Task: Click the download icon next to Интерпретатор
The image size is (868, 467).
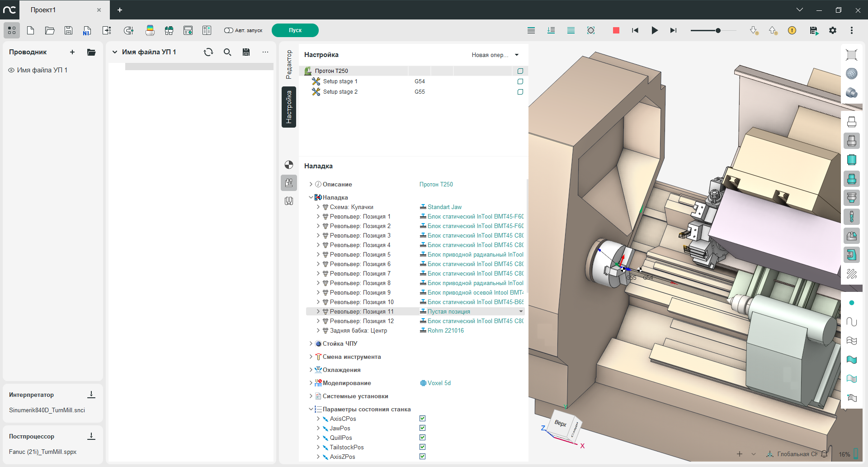Action: (91, 395)
